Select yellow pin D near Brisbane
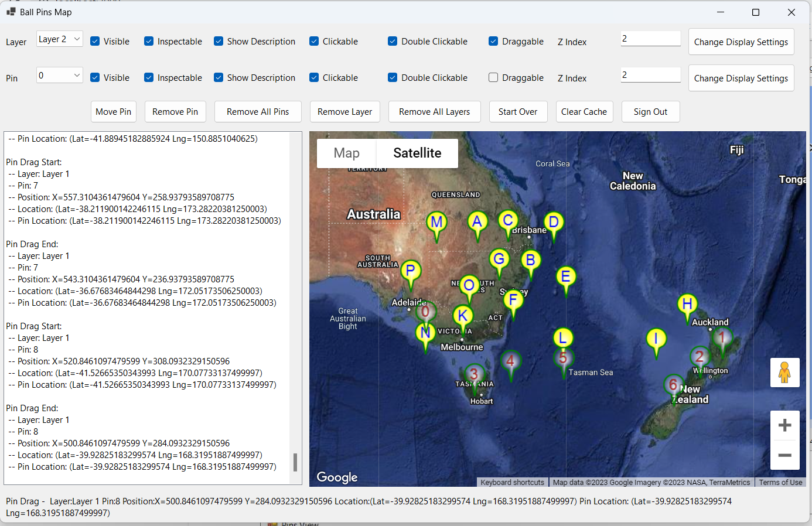812x526 pixels. 554,222
